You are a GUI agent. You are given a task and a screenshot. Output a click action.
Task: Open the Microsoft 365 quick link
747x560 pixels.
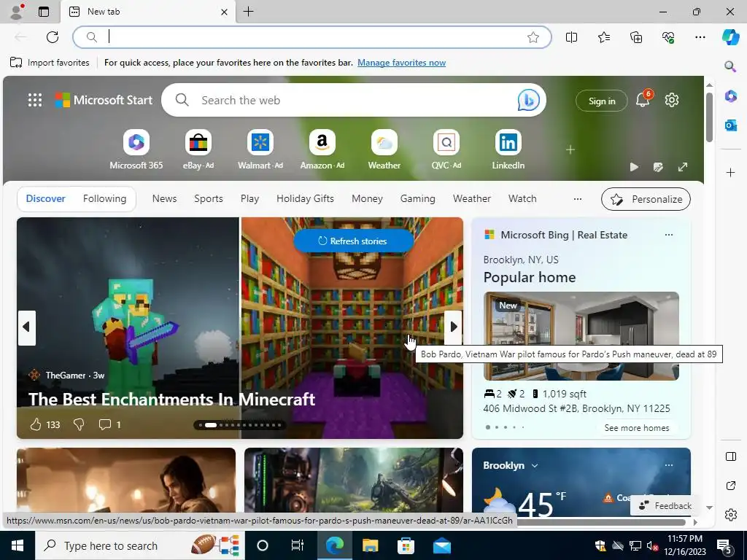click(x=136, y=149)
